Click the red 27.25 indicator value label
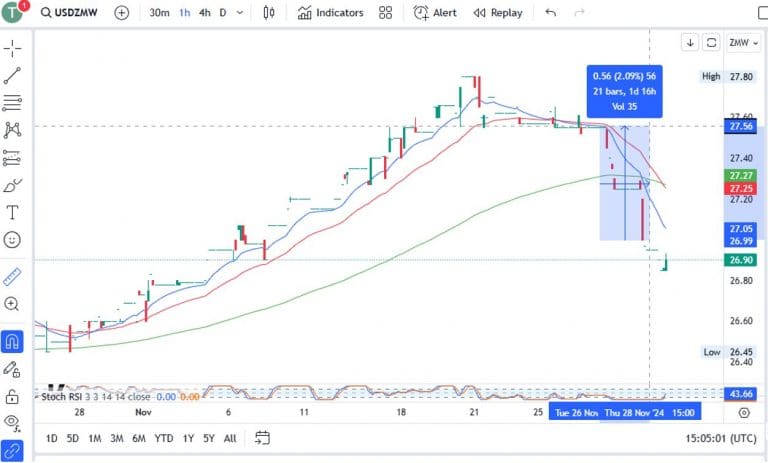This screenshot has width=768, height=463. coord(741,189)
